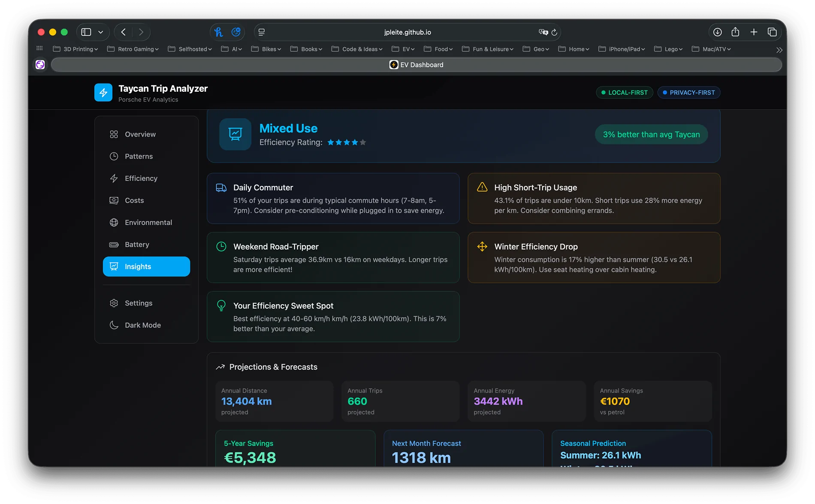Click the lightbulb on Efficiency Sweet Spot card

tap(221, 306)
